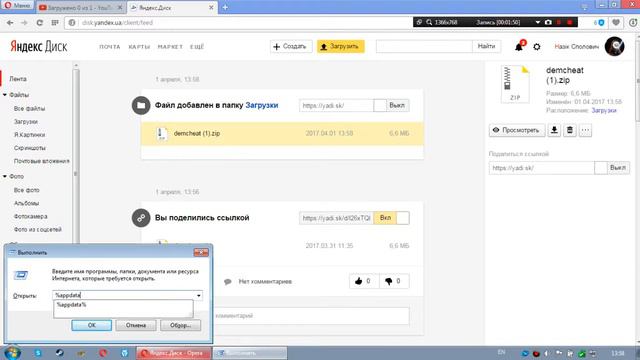This screenshot has width=640, height=360.
Task: Toggle share link Выкл switch in first feed card
Action: coord(391,105)
